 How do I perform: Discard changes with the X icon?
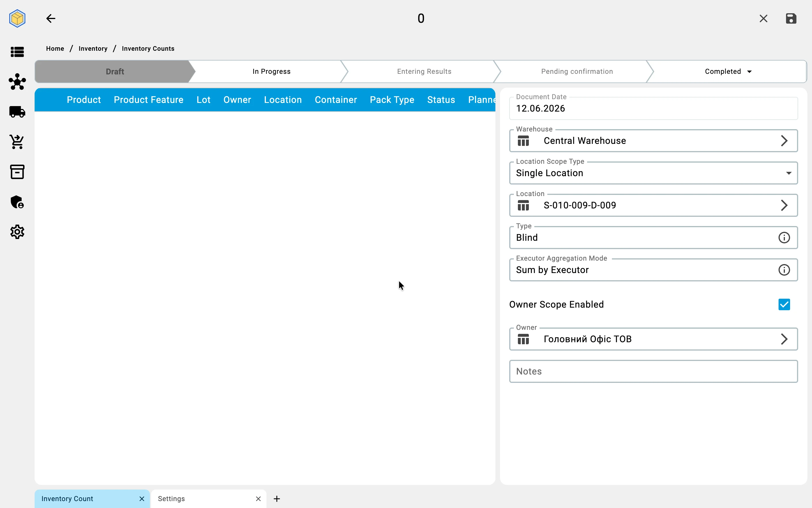coord(763,18)
